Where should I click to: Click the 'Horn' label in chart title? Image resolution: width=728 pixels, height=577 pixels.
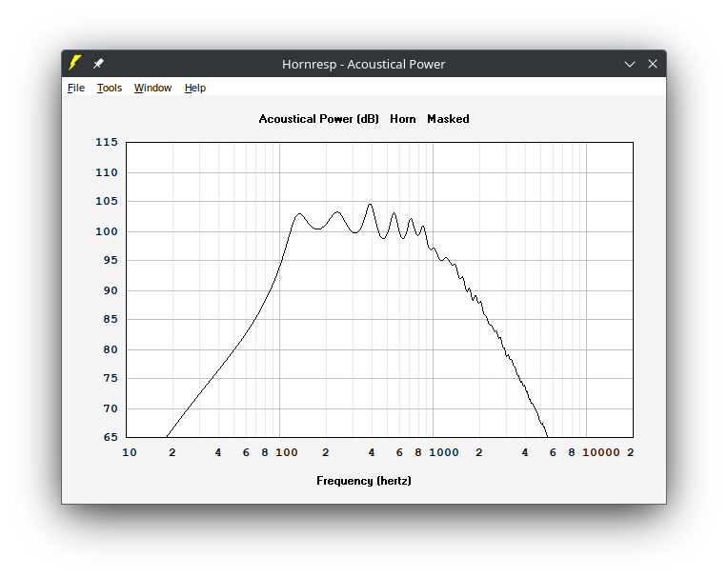point(402,119)
